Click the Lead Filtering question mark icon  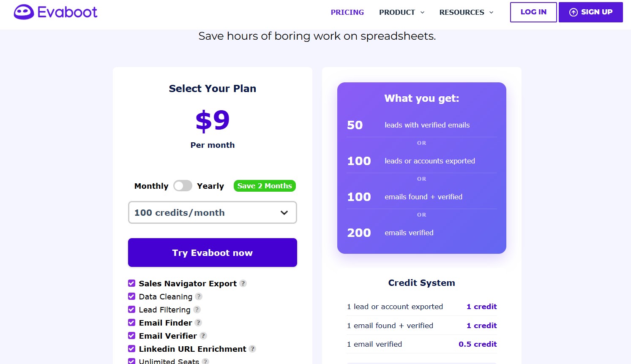tap(197, 310)
